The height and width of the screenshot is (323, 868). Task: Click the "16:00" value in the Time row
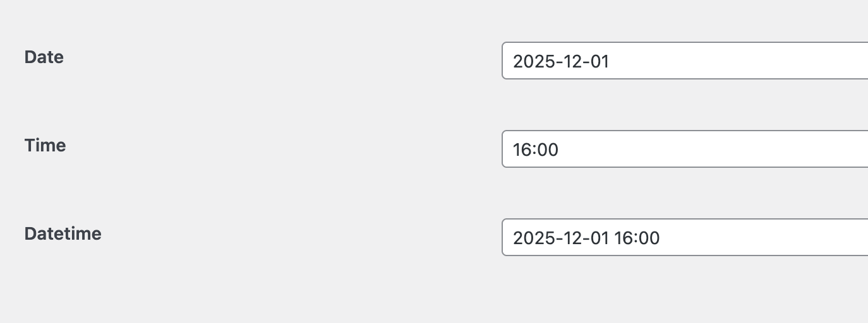(x=536, y=150)
